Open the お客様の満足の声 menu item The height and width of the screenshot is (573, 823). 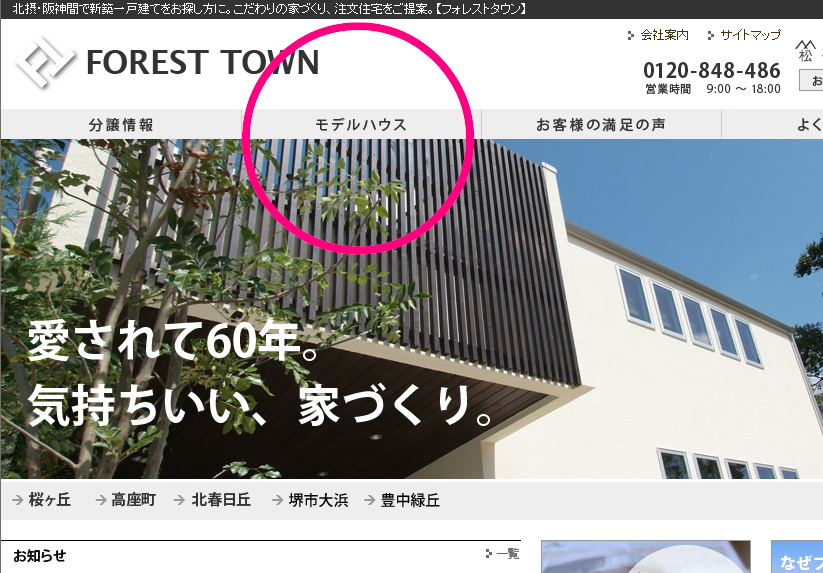[x=601, y=124]
